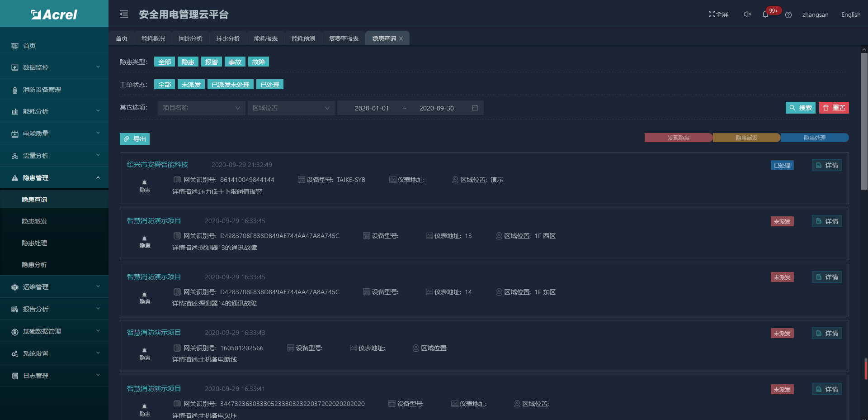Toggle the 未派发 work order status filter
Viewport: 868px width, 420px height.
pyautogui.click(x=191, y=85)
